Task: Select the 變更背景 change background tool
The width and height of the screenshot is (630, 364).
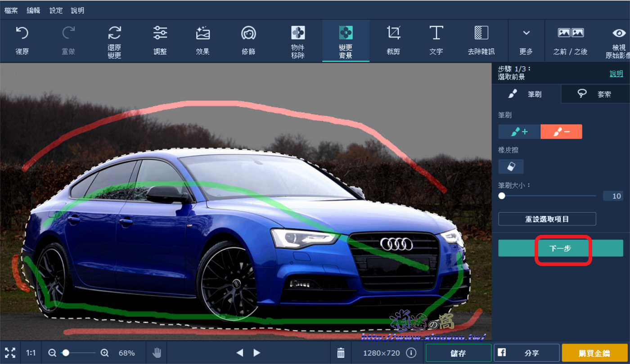Action: click(x=346, y=41)
